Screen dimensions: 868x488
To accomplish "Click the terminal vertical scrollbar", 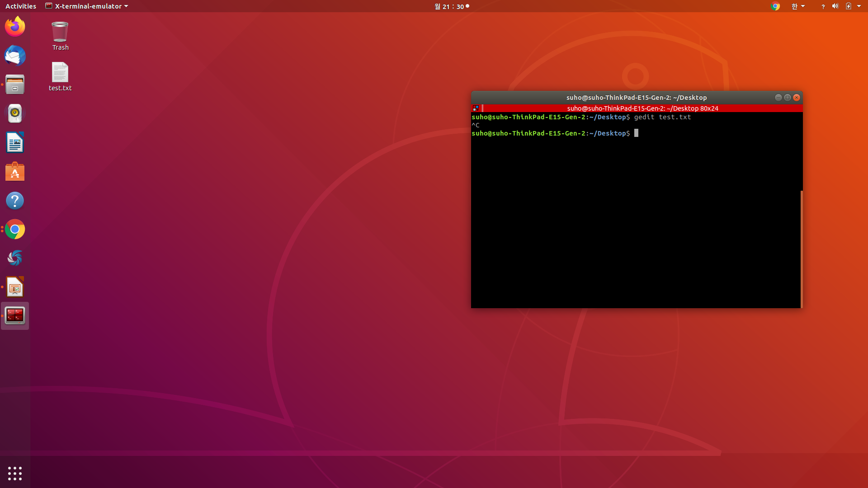I will click(x=802, y=249).
